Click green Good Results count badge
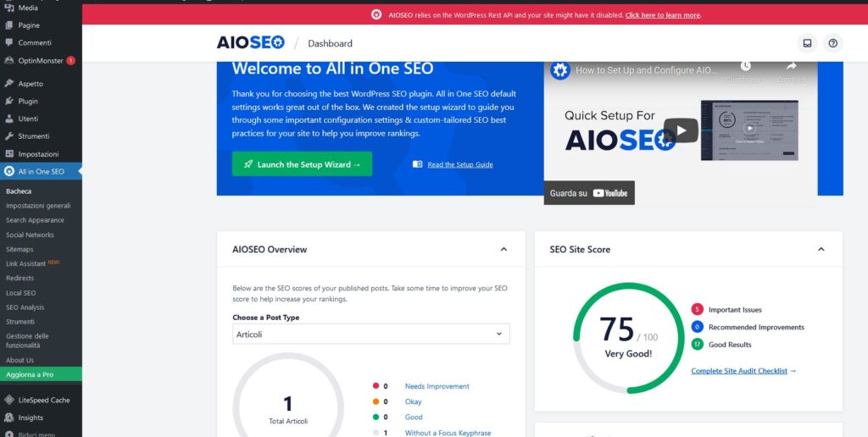The height and width of the screenshot is (437, 868). point(698,344)
